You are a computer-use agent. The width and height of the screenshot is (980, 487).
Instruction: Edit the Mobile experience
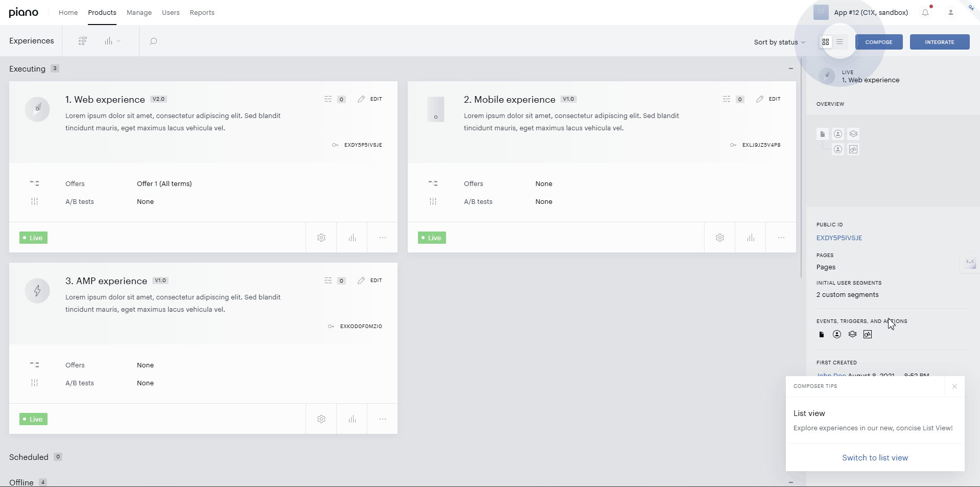[768, 99]
